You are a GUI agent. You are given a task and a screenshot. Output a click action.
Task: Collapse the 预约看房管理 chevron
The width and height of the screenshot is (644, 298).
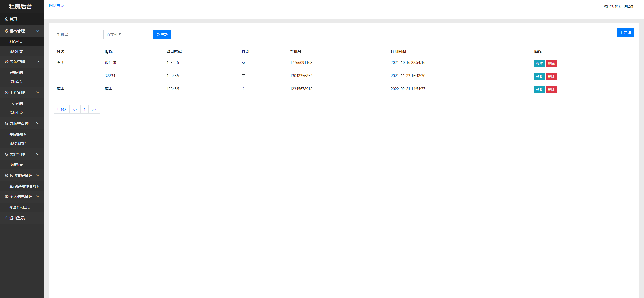38,175
